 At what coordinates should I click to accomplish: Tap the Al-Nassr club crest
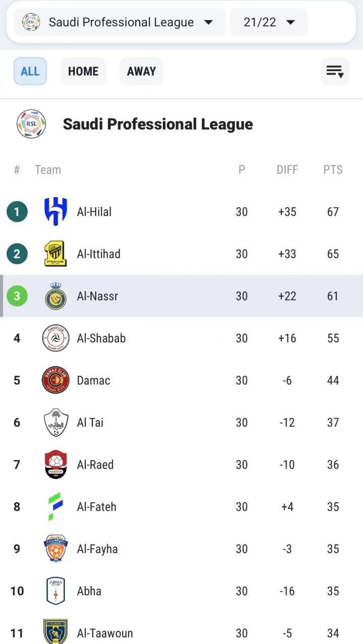(55, 296)
